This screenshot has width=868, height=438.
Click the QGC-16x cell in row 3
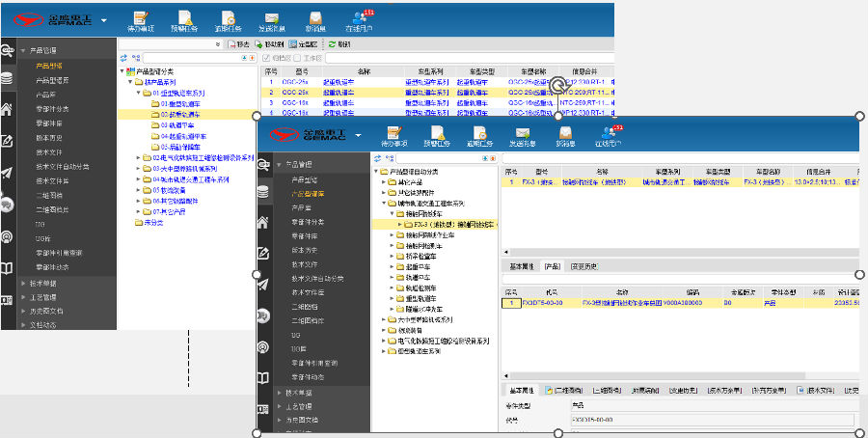click(294, 103)
